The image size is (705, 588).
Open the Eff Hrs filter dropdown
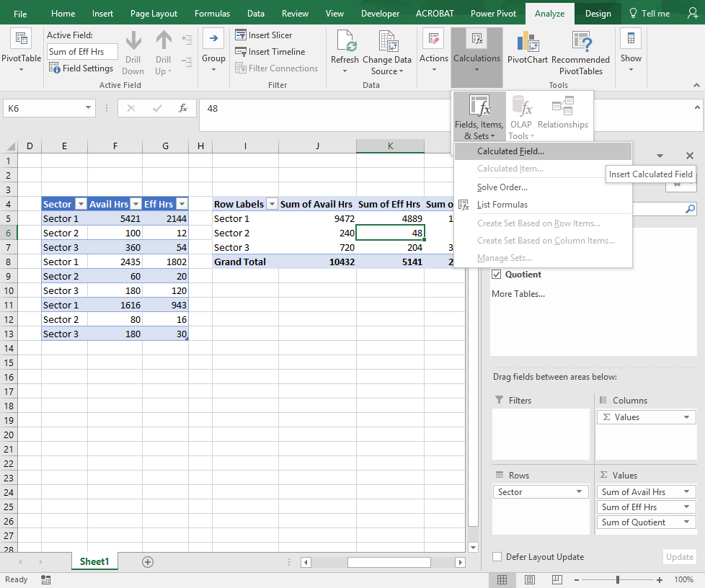tap(182, 204)
